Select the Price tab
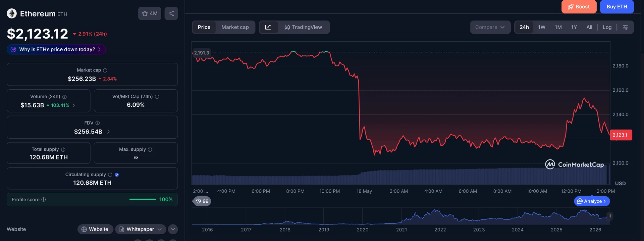The image size is (644, 241). [204, 27]
